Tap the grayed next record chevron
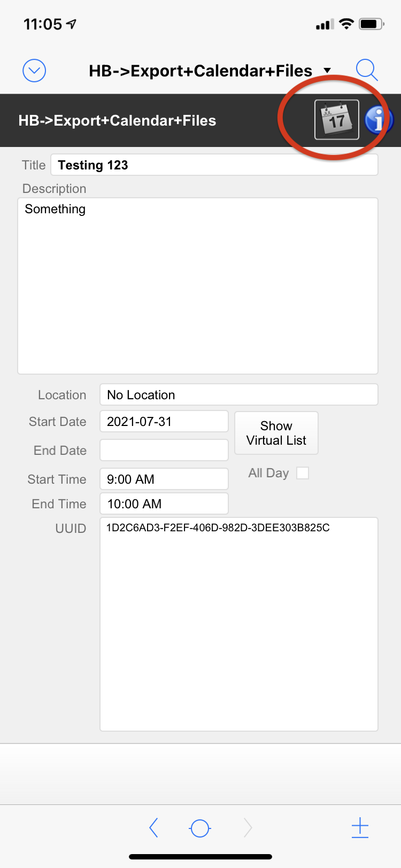401x868 pixels. point(247,827)
